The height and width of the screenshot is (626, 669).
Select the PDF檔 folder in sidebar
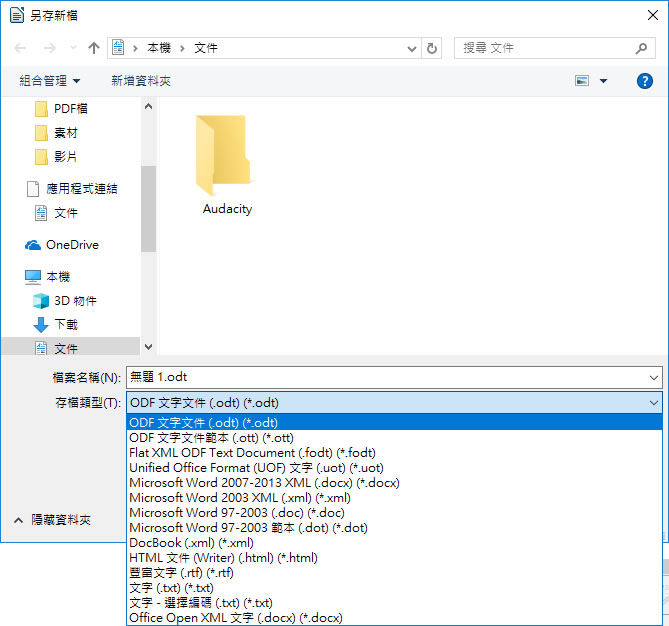61,109
